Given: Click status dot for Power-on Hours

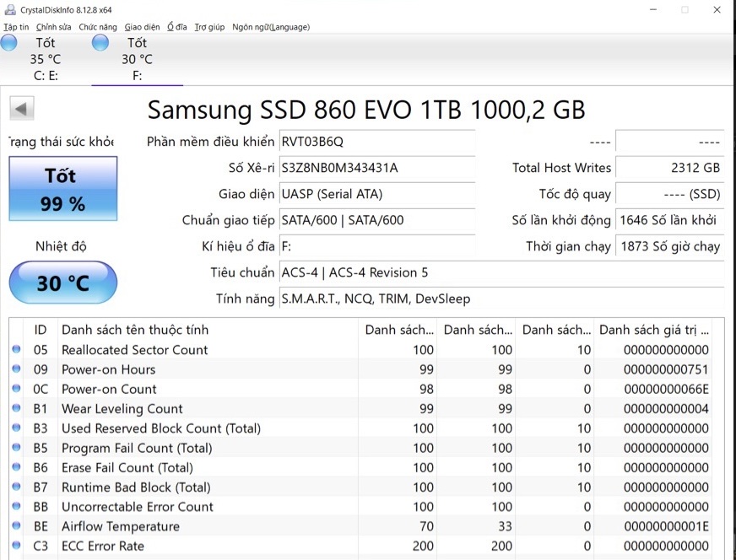Looking at the screenshot, I should pyautogui.click(x=16, y=369).
